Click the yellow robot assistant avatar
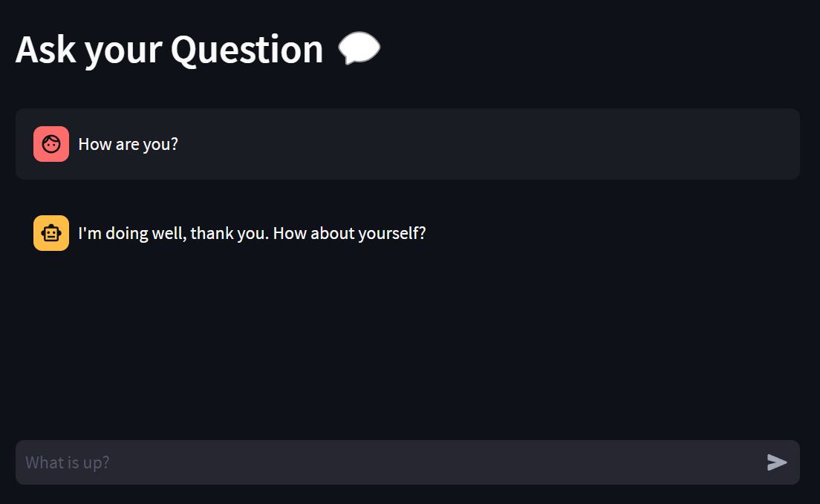Screen dimensions: 820x504 point(51,233)
